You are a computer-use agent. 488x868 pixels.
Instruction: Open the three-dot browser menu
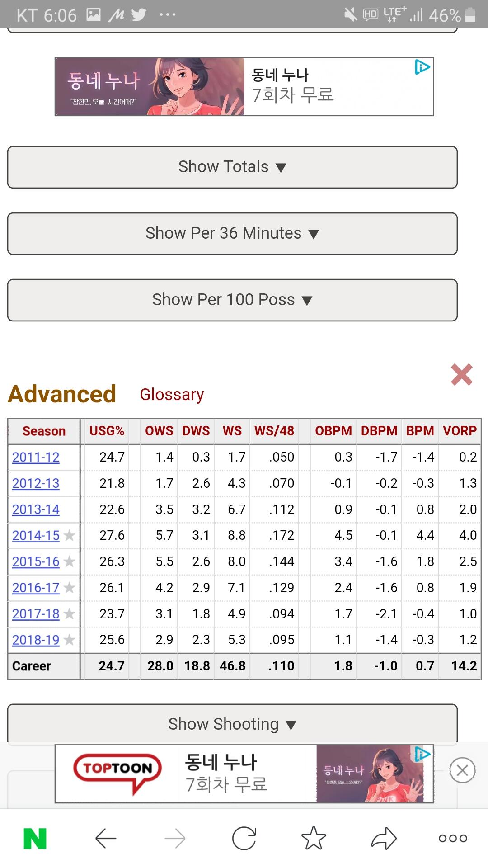[453, 838]
